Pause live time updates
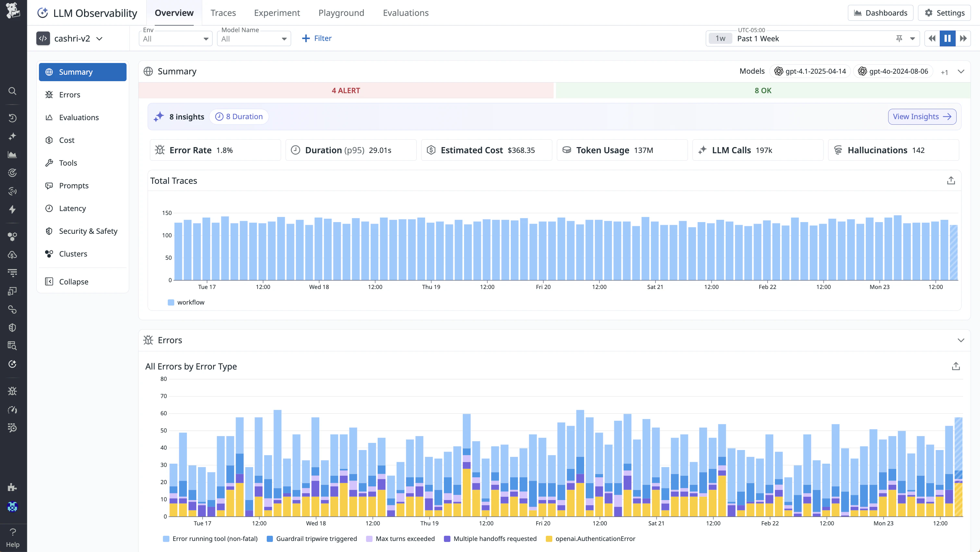The height and width of the screenshot is (552, 980). (947, 38)
